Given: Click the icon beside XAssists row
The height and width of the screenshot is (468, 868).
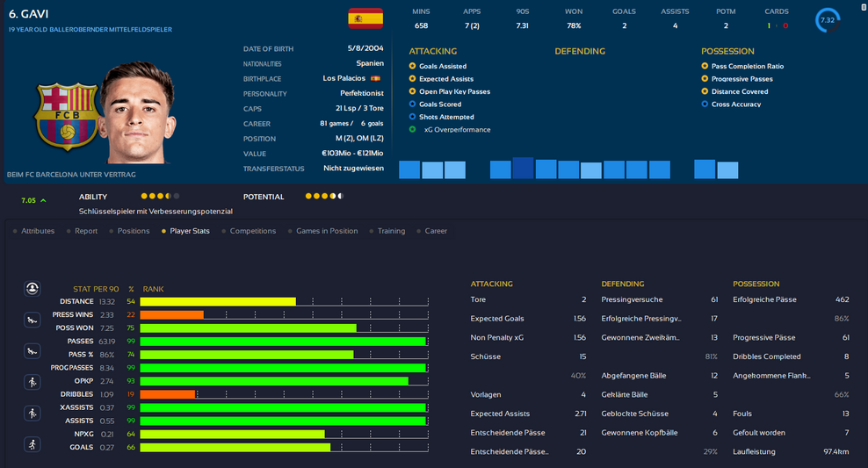Looking at the screenshot, I should point(33,413).
